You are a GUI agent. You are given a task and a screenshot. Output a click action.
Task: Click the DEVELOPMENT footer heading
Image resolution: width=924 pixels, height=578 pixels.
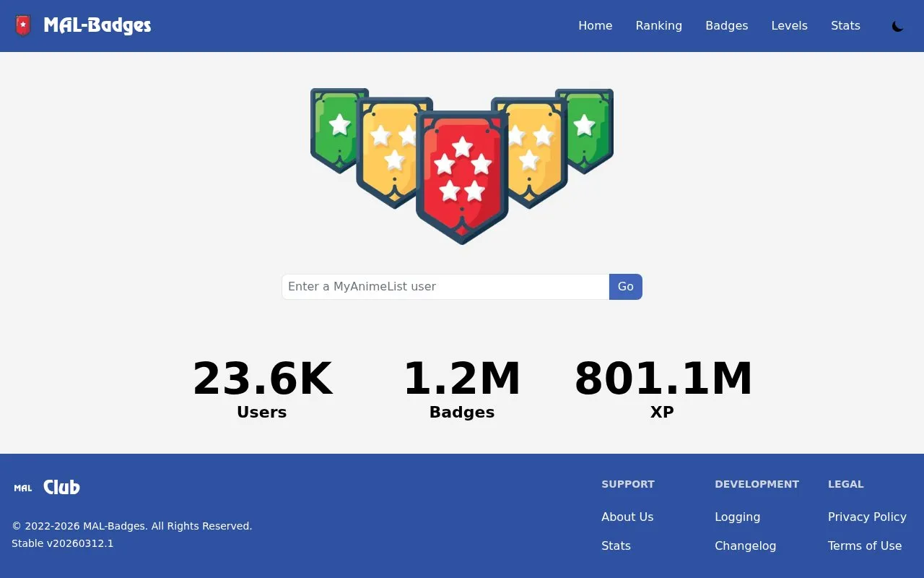pos(757,484)
